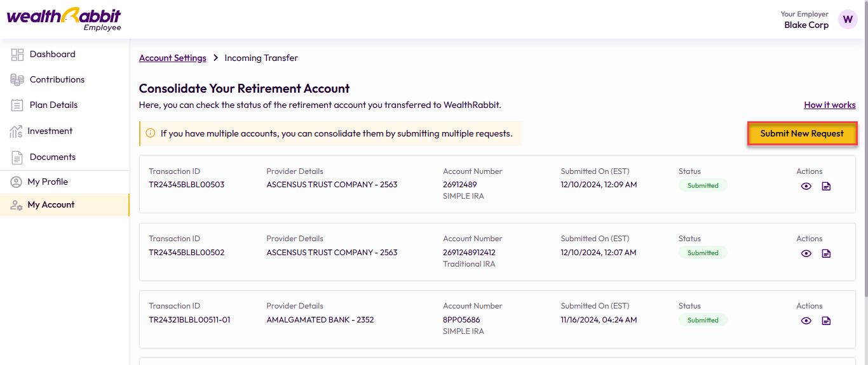Click Submitted status badge for TR24345BLBL00502
The height and width of the screenshot is (365, 868).
[x=703, y=253]
